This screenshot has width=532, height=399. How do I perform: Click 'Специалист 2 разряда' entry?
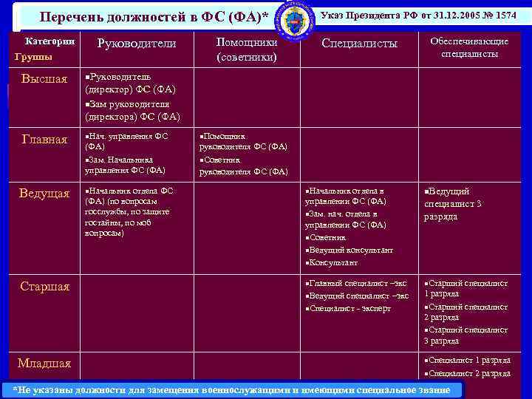(467, 374)
